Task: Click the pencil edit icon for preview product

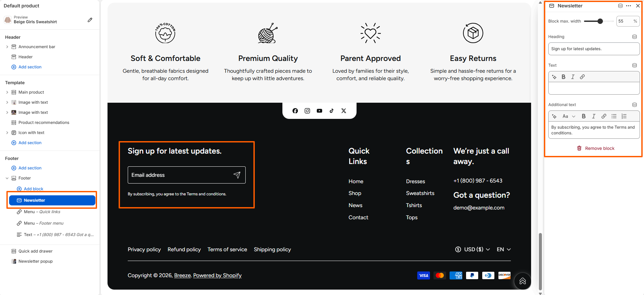Action: pos(90,20)
